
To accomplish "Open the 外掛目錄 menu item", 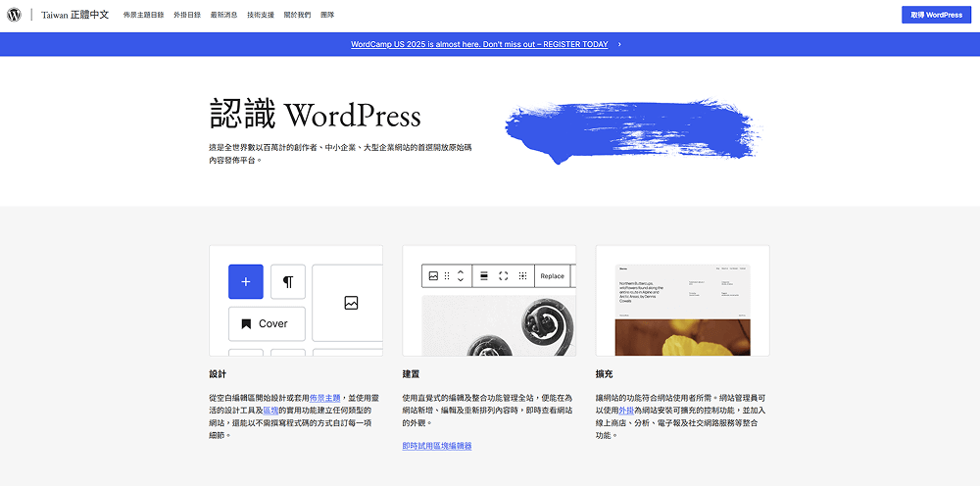I will click(x=187, y=15).
